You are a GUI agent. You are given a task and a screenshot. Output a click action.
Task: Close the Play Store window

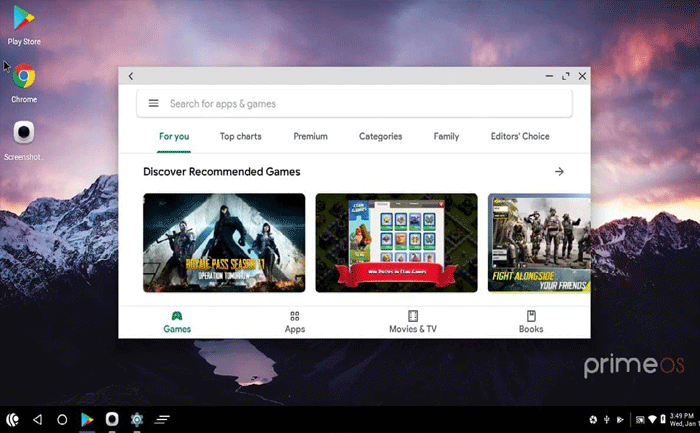tap(582, 76)
